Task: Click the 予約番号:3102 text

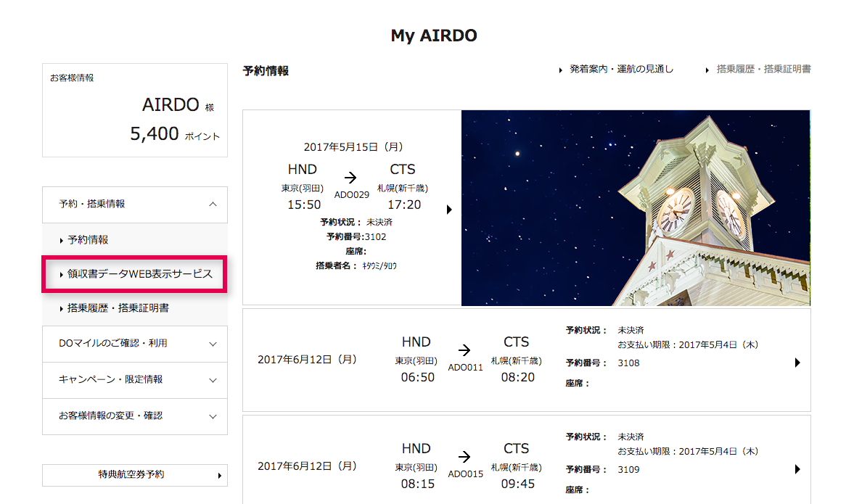Action: click(356, 236)
